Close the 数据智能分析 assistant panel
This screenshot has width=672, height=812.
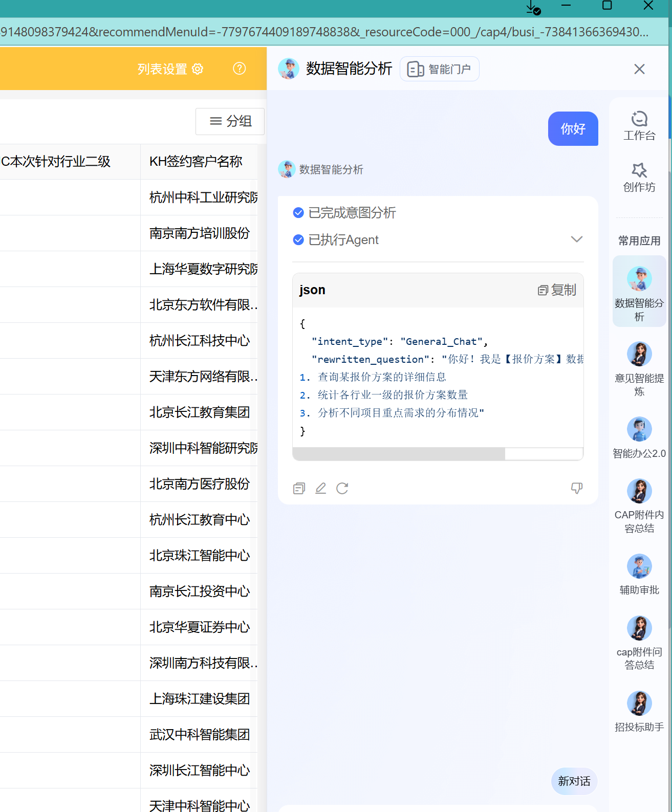639,69
